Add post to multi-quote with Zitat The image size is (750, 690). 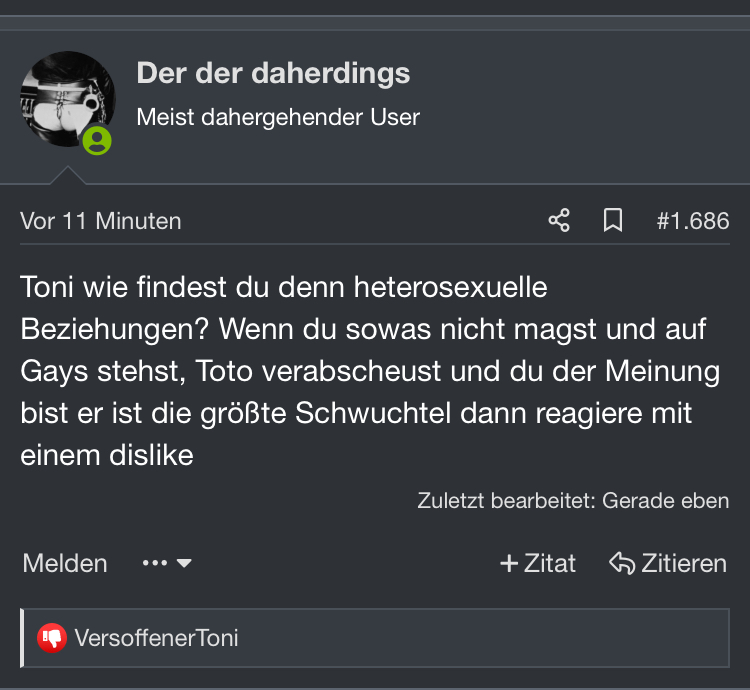tap(538, 563)
